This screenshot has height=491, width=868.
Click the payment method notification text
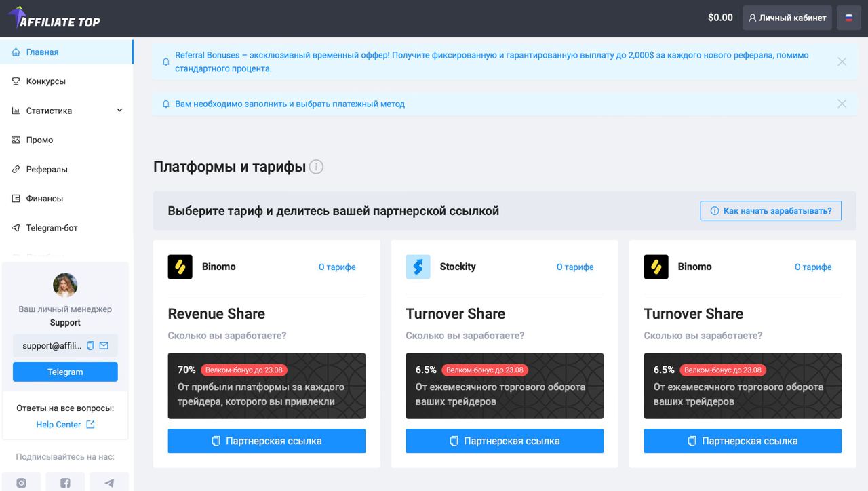point(290,104)
